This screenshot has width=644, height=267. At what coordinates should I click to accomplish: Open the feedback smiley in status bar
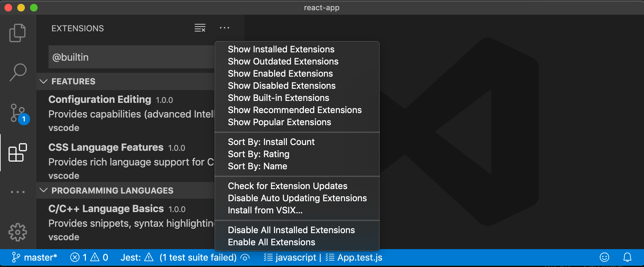coord(604,257)
